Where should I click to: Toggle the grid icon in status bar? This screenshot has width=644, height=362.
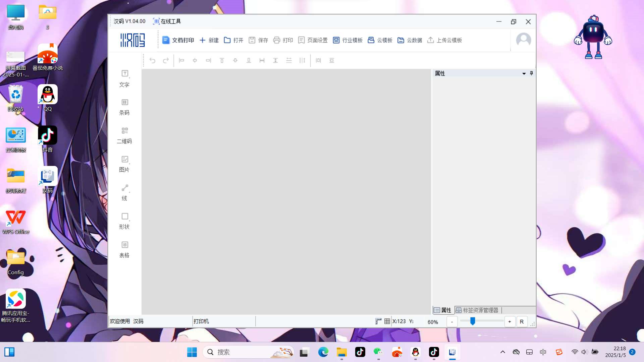387,321
